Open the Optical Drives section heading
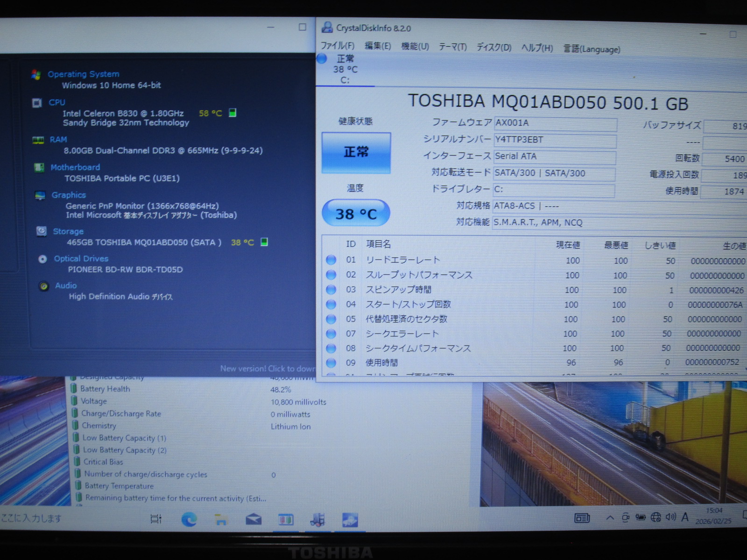This screenshot has width=747, height=560. 81,259
